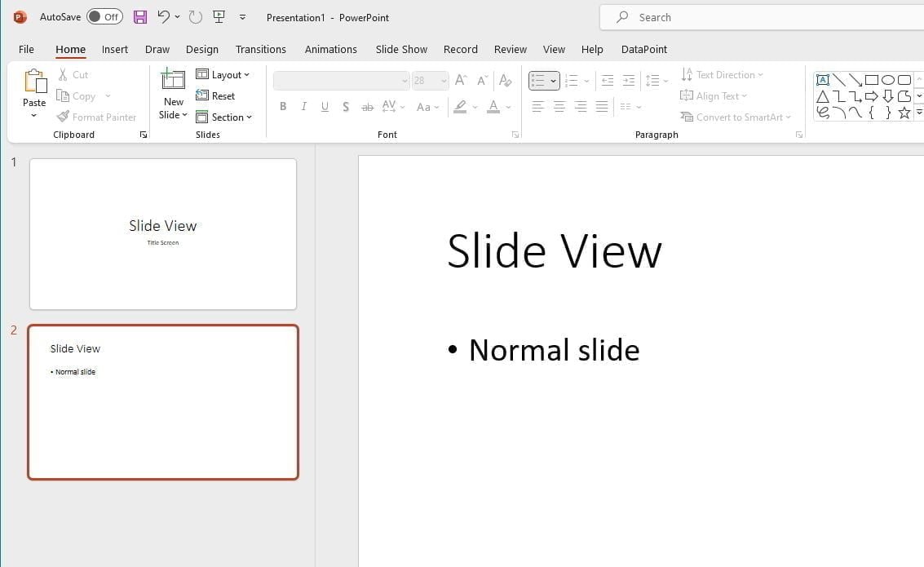Toggle Italic formatting
Image resolution: width=924 pixels, height=567 pixels.
point(304,107)
